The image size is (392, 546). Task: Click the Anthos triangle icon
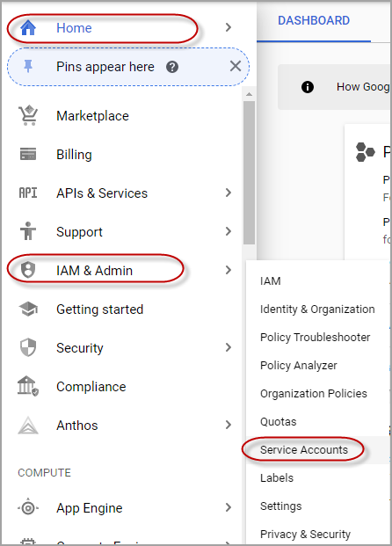click(28, 426)
